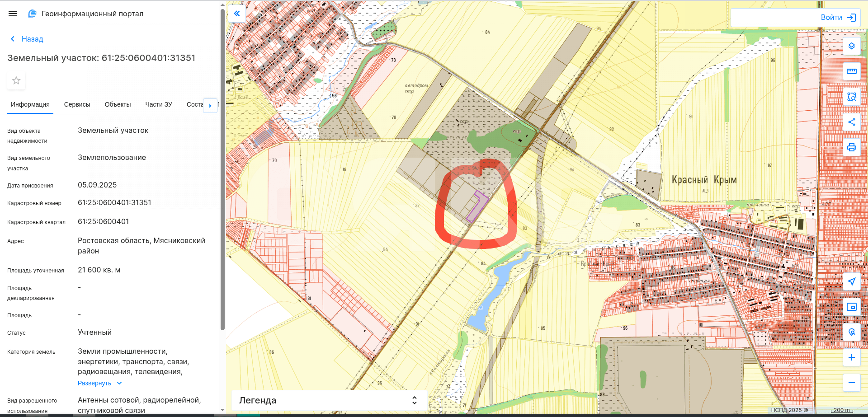Open the map layers panel
868x417 pixels.
[851, 46]
